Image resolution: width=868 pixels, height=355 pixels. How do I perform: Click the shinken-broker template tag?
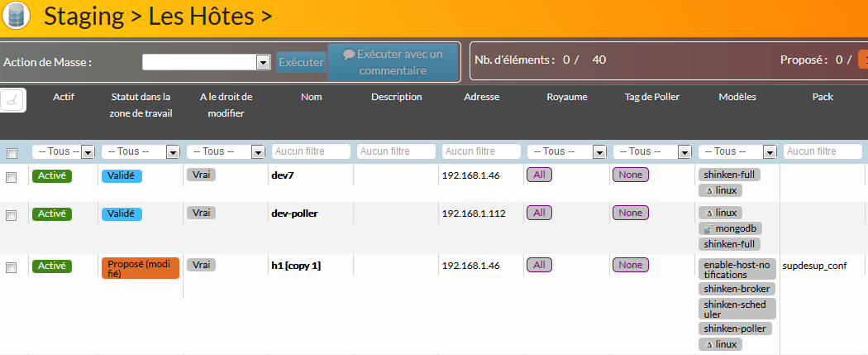click(736, 289)
